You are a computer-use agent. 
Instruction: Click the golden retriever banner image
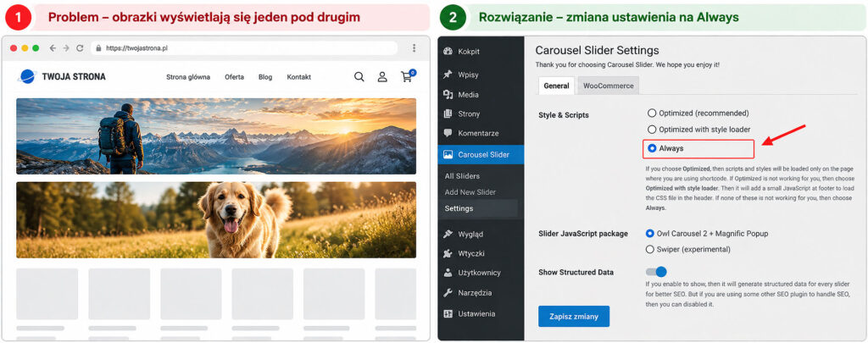[216, 220]
